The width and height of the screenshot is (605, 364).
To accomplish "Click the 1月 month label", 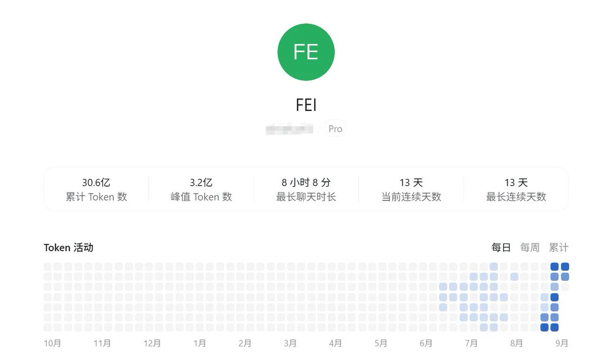I will 200,343.
